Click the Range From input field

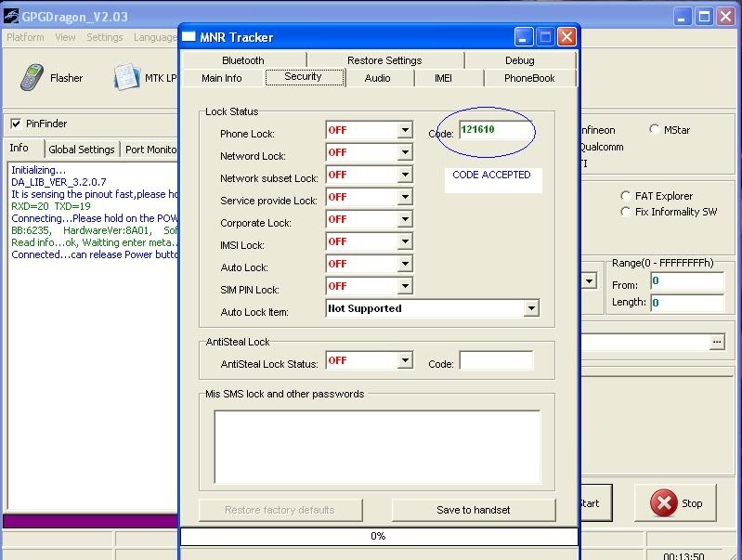click(x=687, y=281)
